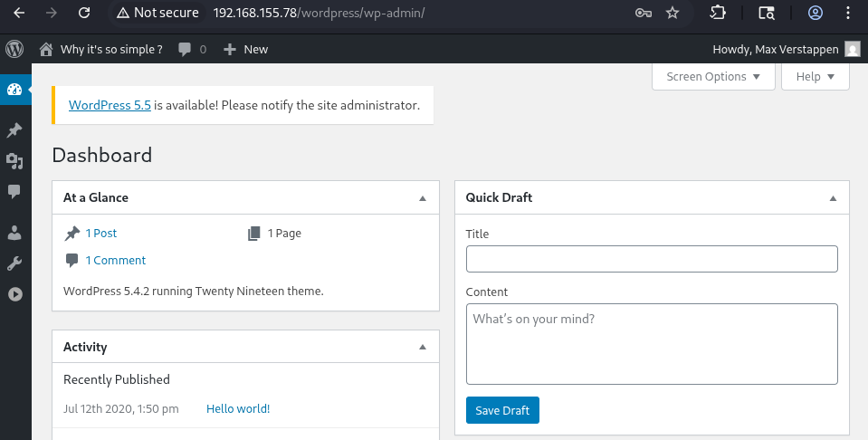
Task: Open the Not secure site info
Action: [x=158, y=13]
